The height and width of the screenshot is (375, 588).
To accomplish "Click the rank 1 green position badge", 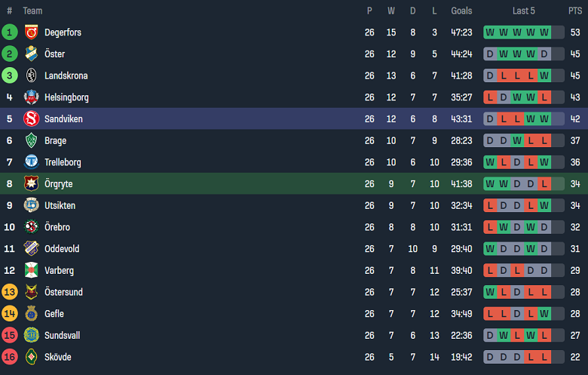I will (9, 32).
